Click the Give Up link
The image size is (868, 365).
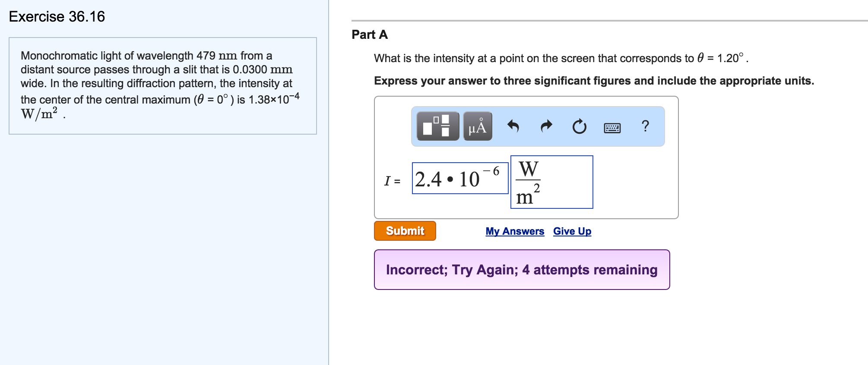point(572,231)
